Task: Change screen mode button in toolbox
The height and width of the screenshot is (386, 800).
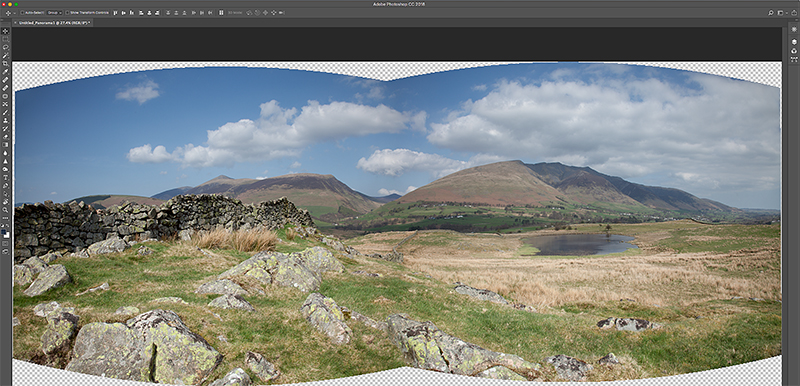Action: [x=6, y=252]
